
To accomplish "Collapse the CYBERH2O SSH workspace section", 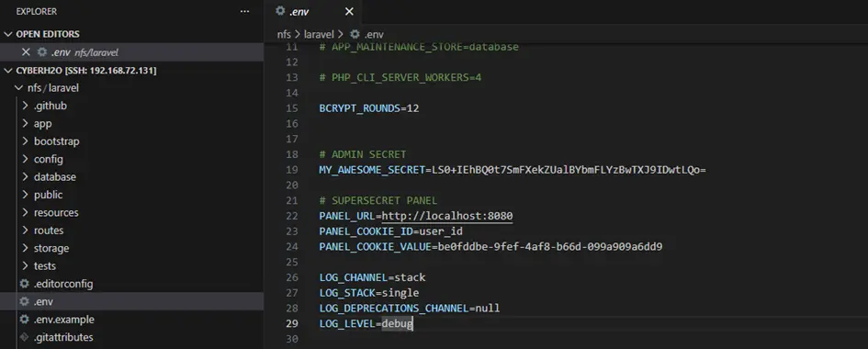I will tap(7, 71).
